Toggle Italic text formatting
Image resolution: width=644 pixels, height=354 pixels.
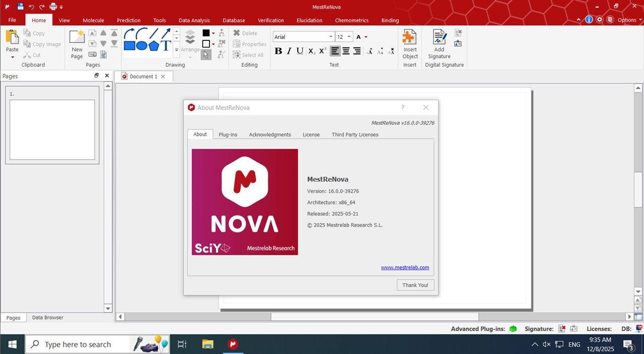coord(289,51)
